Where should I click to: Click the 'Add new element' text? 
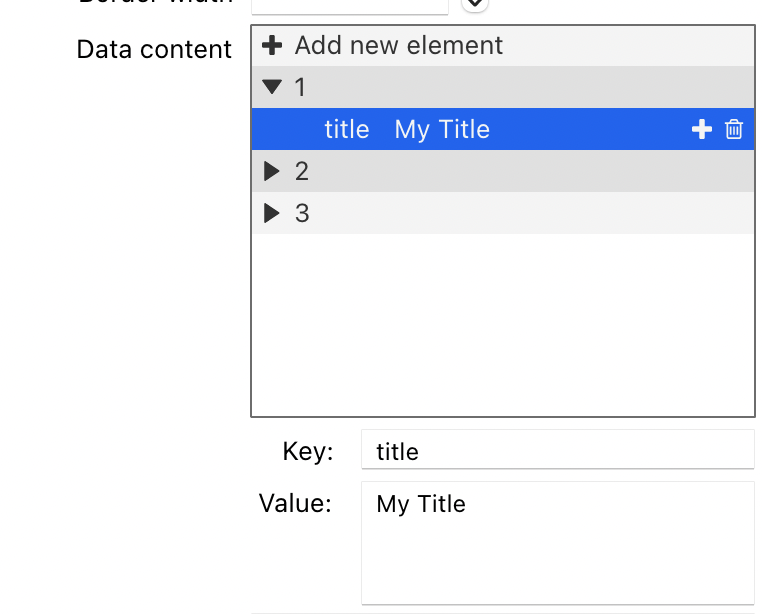tap(398, 46)
